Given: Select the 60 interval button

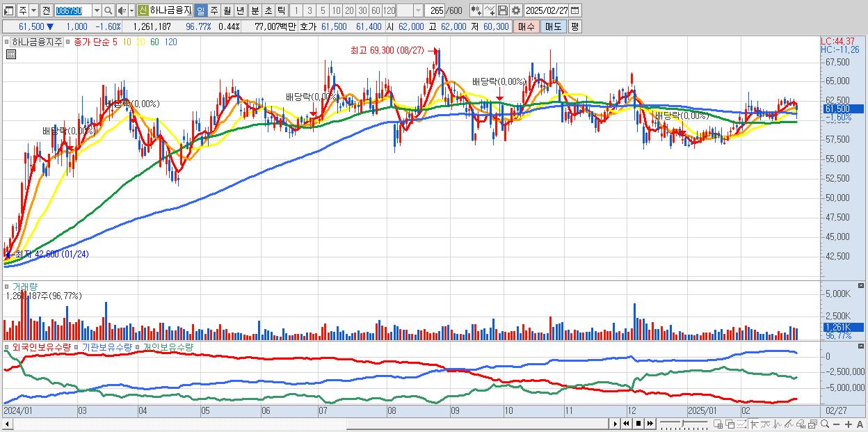Looking at the screenshot, I should click(376, 10).
